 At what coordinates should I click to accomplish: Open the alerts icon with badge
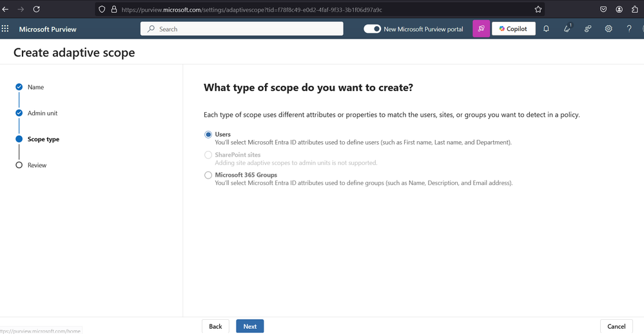(567, 29)
